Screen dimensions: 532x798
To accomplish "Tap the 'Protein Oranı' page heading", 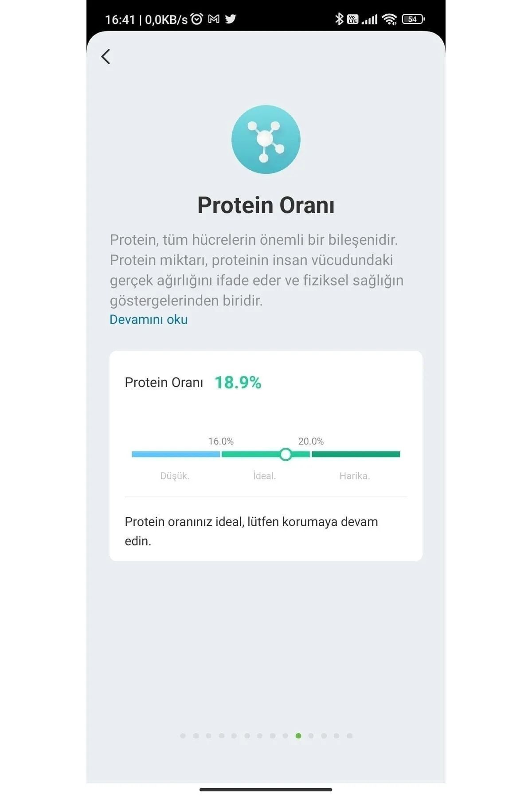I will point(266,205).
